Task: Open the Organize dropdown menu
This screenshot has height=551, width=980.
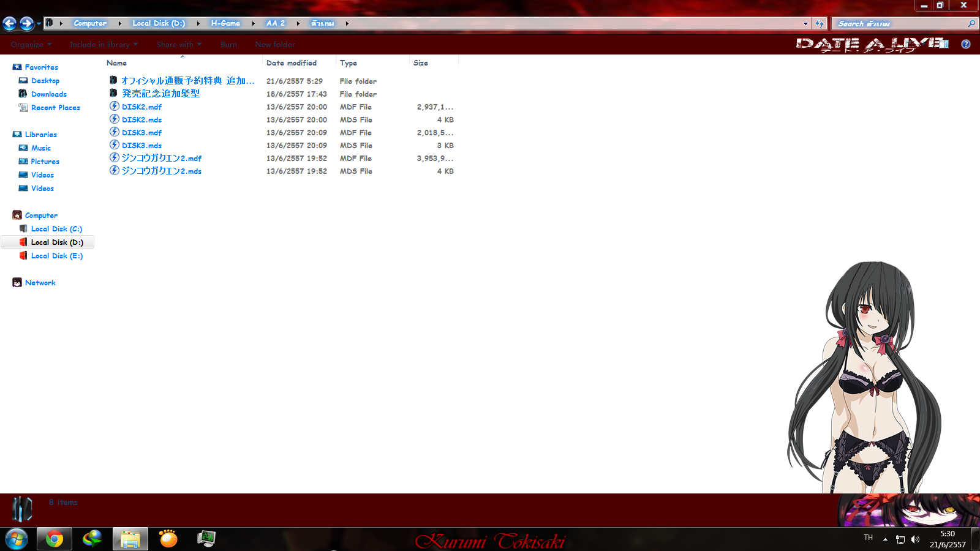Action: coord(31,45)
